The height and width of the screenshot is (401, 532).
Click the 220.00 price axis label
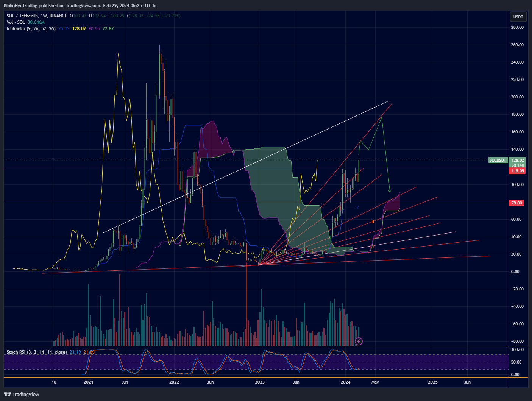point(517,80)
